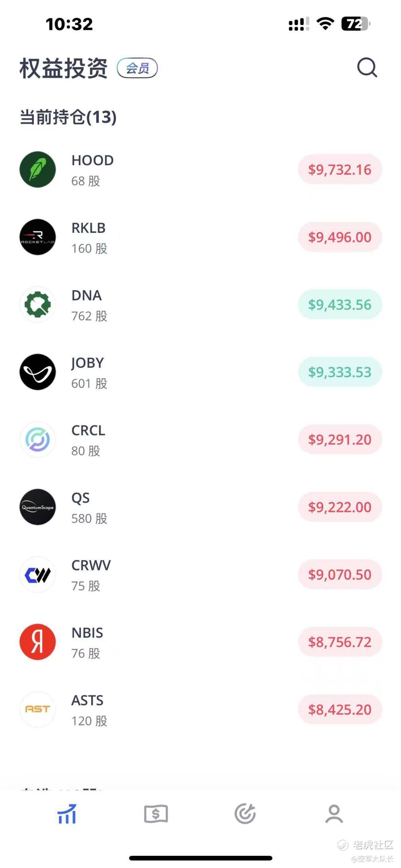The image size is (401, 868).
Task: Tap the HOOD $9,732.16 value pill
Action: pos(340,170)
